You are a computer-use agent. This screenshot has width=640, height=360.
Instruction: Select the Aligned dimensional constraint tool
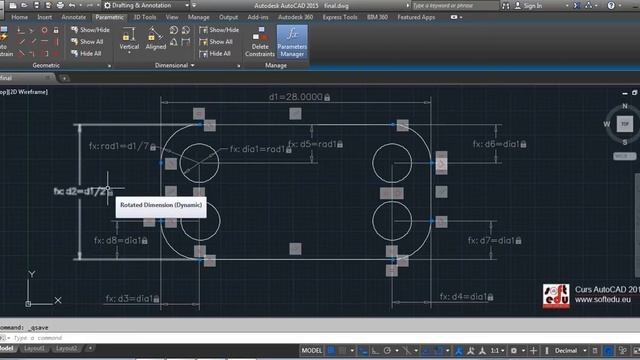point(156,38)
